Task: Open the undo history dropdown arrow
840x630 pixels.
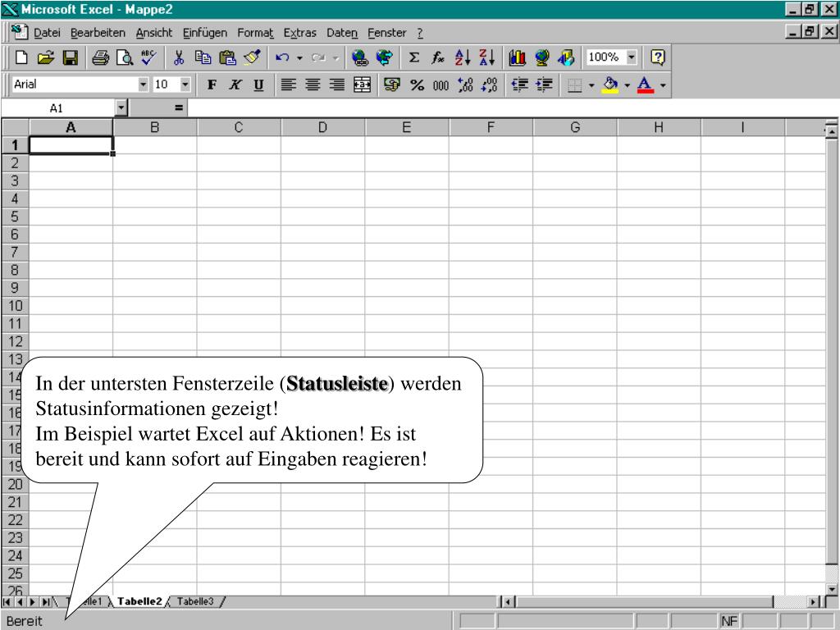Action: 299,57
